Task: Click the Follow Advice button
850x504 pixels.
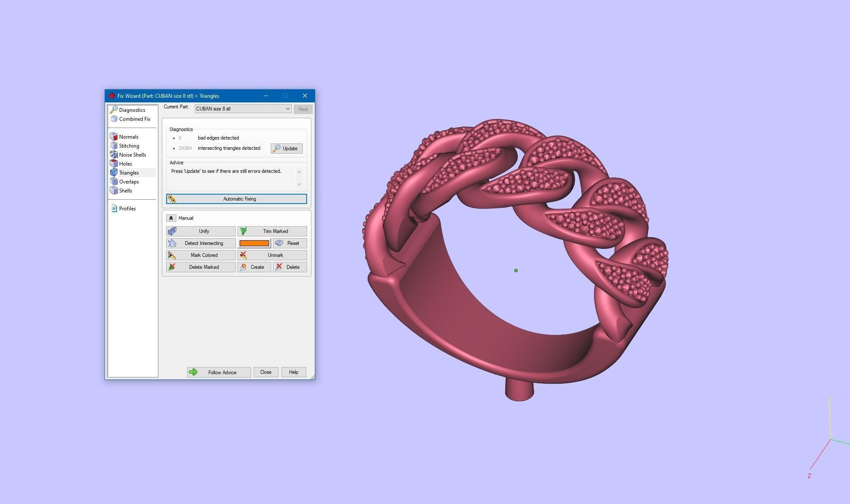Action: coord(219,372)
